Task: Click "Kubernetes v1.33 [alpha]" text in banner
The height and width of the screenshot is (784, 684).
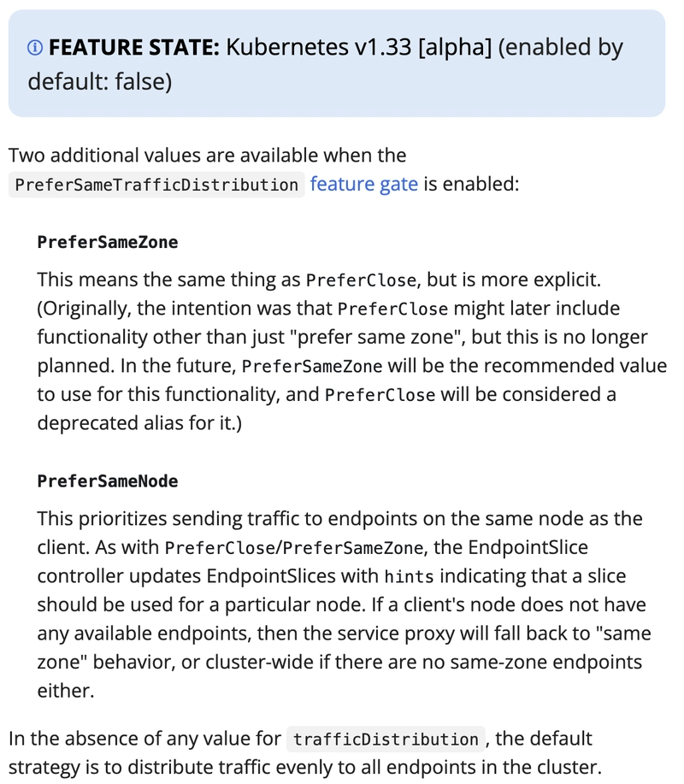Action: point(359,48)
